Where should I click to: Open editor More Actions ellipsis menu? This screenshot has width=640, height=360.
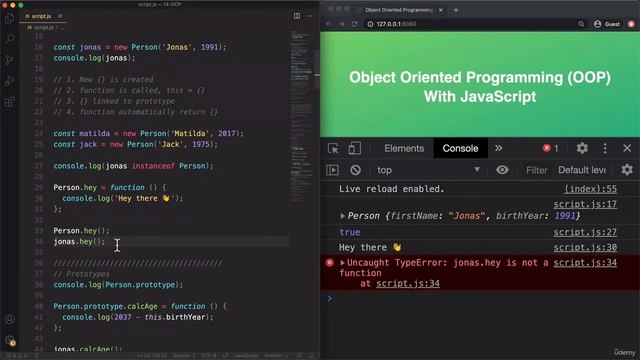pyautogui.click(x=309, y=16)
